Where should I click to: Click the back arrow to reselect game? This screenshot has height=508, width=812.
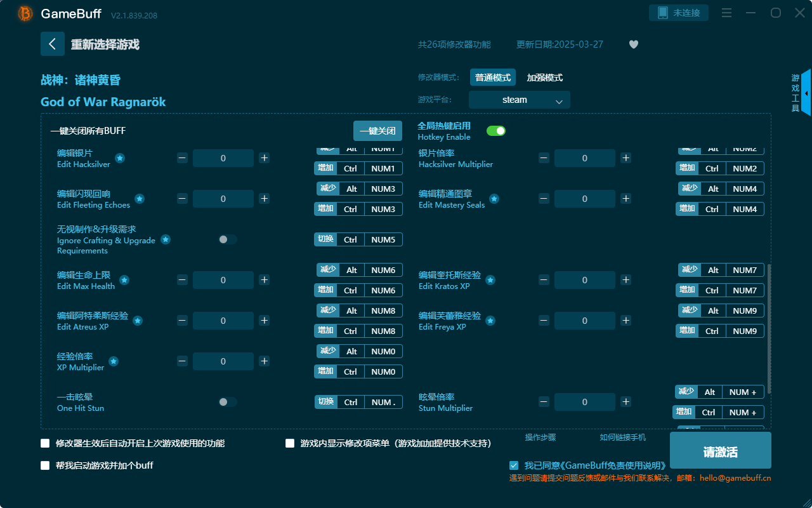53,44
